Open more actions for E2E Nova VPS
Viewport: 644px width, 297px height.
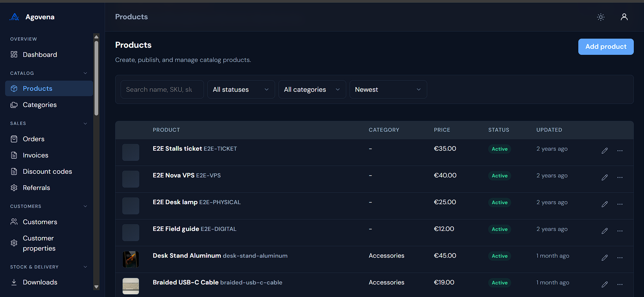click(620, 177)
